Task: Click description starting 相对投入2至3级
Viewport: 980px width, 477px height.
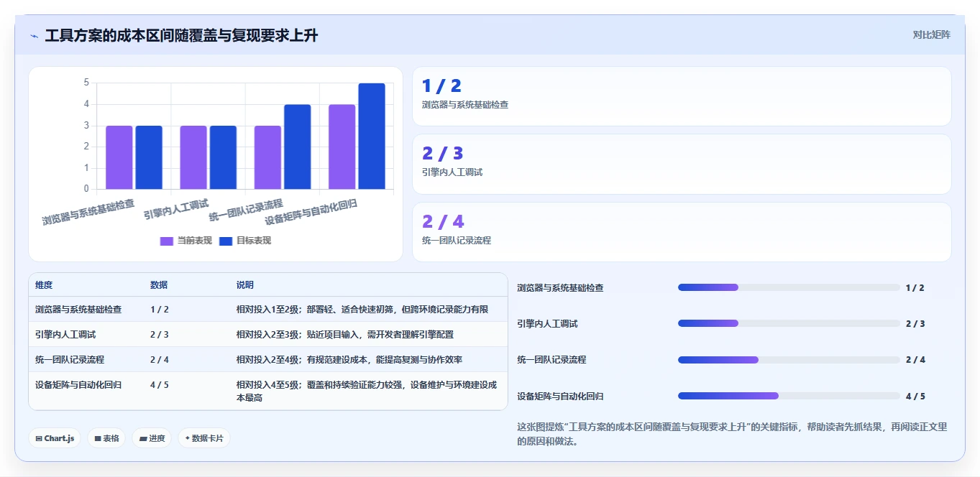Action: point(345,335)
